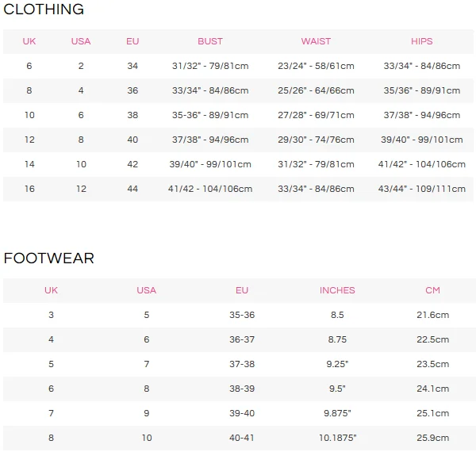Select the 43/44" - 109/111cm hips measurement

tap(423, 189)
